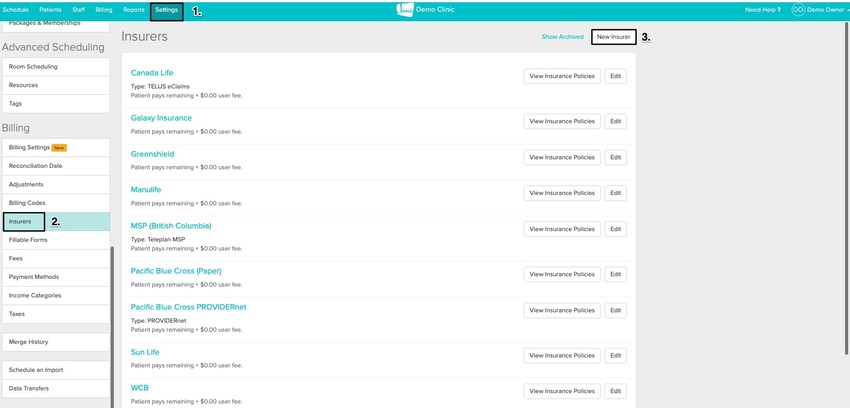View insurance policies for Pacific Blue Cross PROVIDERnet

[562, 310]
